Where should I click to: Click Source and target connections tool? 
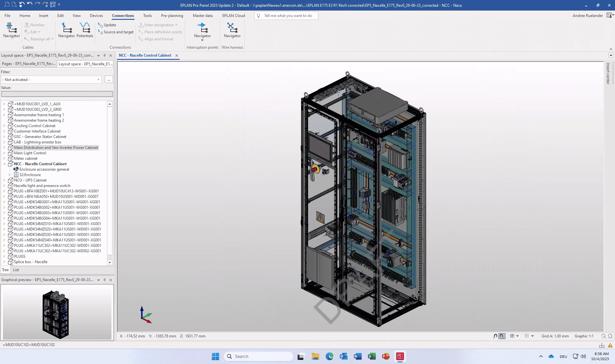click(116, 32)
